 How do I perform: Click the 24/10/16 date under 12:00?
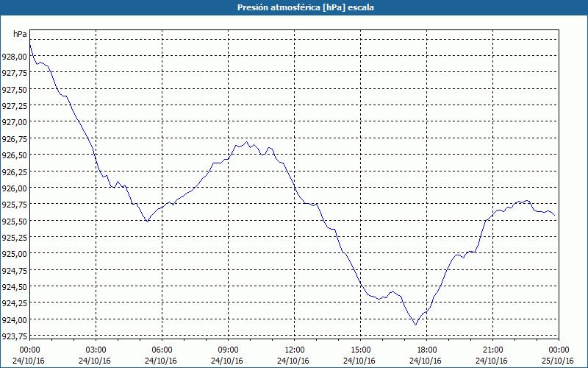(293, 361)
